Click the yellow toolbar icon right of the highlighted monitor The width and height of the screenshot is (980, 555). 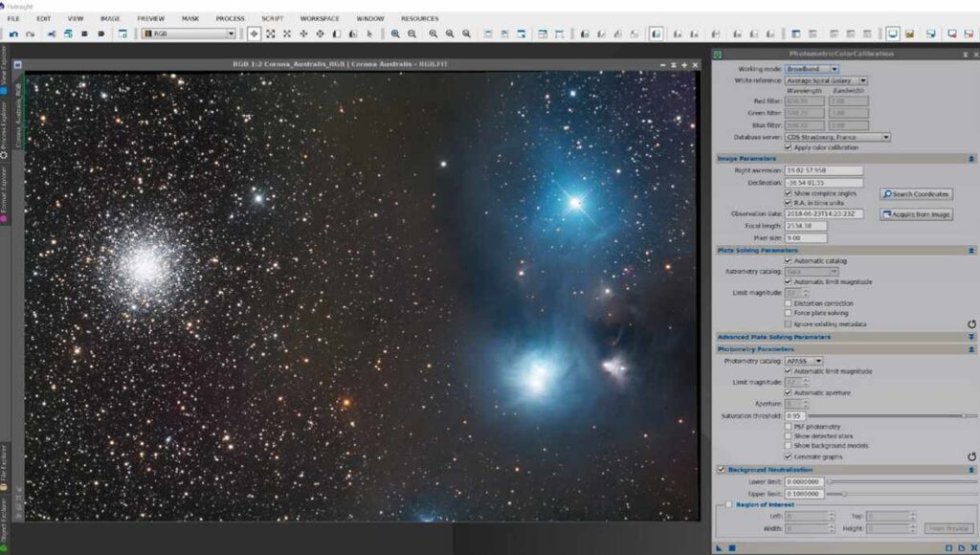(x=909, y=33)
